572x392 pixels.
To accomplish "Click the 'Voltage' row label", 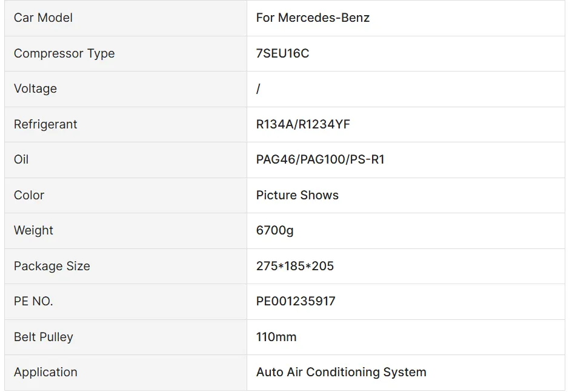I will pyautogui.click(x=35, y=88).
